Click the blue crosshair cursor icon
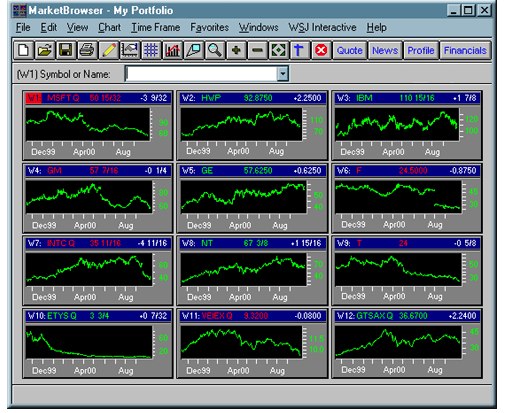 [x=299, y=50]
